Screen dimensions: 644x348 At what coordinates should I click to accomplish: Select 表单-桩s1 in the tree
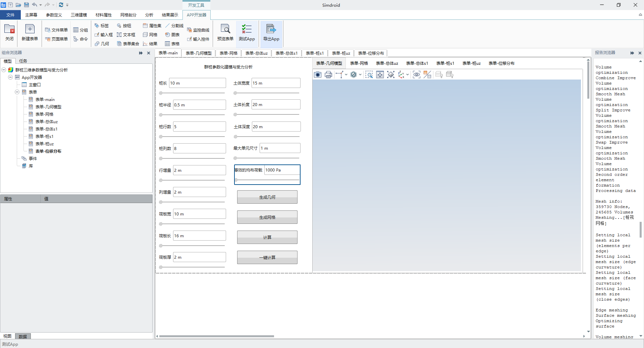point(44,136)
